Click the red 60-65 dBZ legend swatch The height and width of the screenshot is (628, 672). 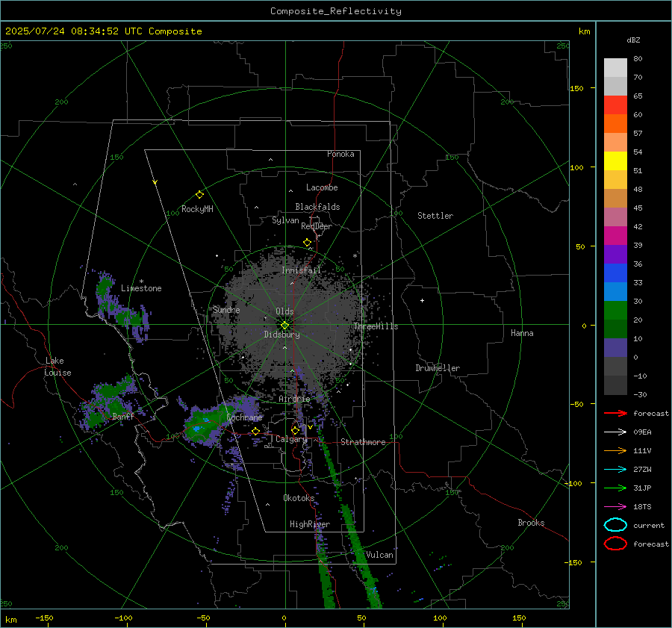coord(615,105)
